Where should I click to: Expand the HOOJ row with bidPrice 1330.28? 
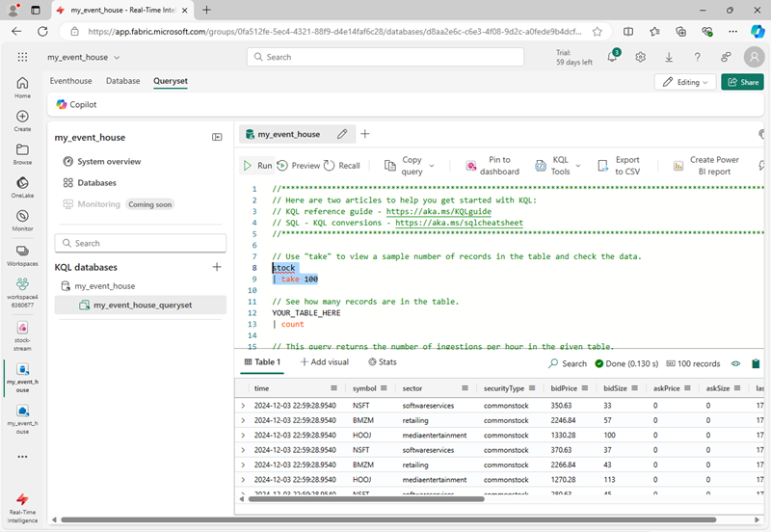coord(243,435)
